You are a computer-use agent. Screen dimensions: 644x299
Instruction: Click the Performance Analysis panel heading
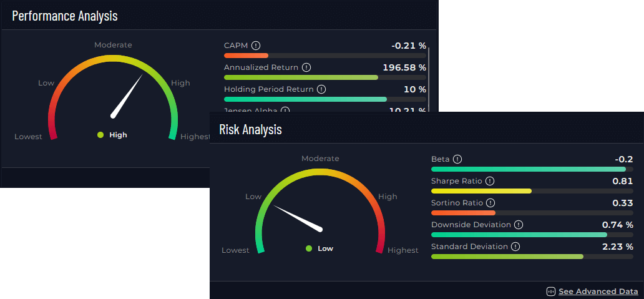pyautogui.click(x=65, y=16)
